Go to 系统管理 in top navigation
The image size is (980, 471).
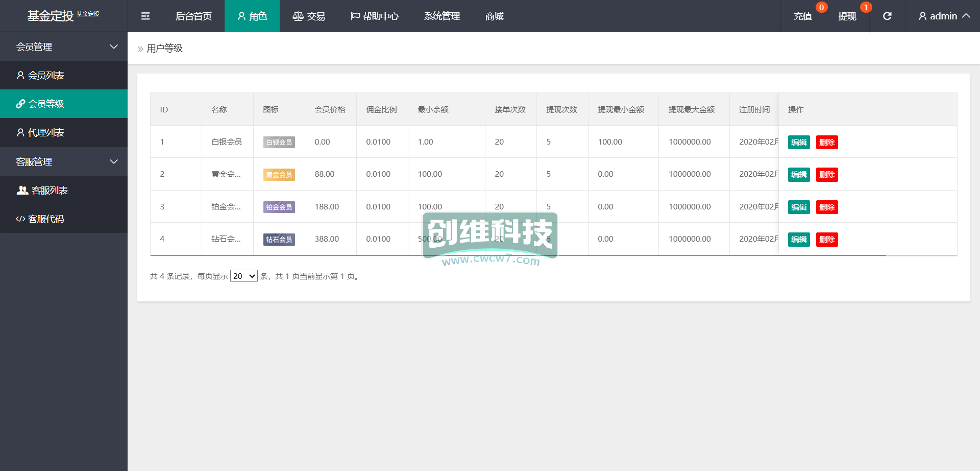[442, 16]
